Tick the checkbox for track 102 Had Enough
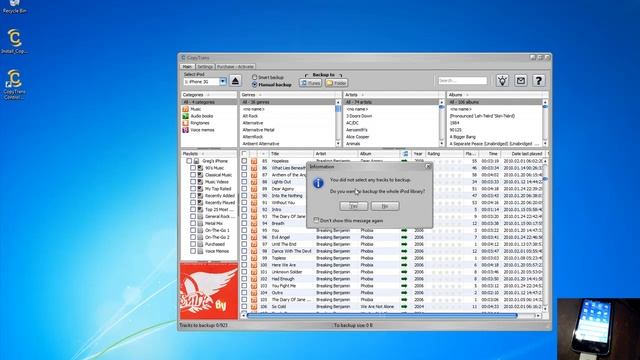The width and height of the screenshot is (640, 360). (x=244, y=279)
